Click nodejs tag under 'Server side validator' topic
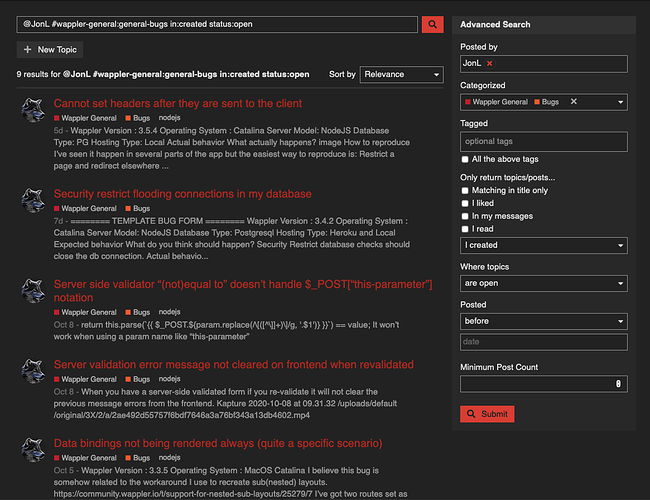The width and height of the screenshot is (650, 500). [170, 312]
